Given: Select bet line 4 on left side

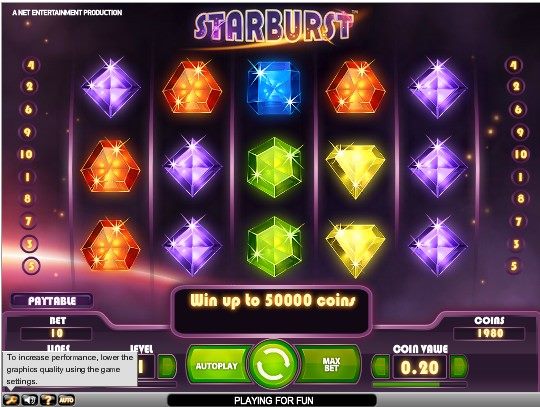Looking at the screenshot, I should pyautogui.click(x=31, y=65).
